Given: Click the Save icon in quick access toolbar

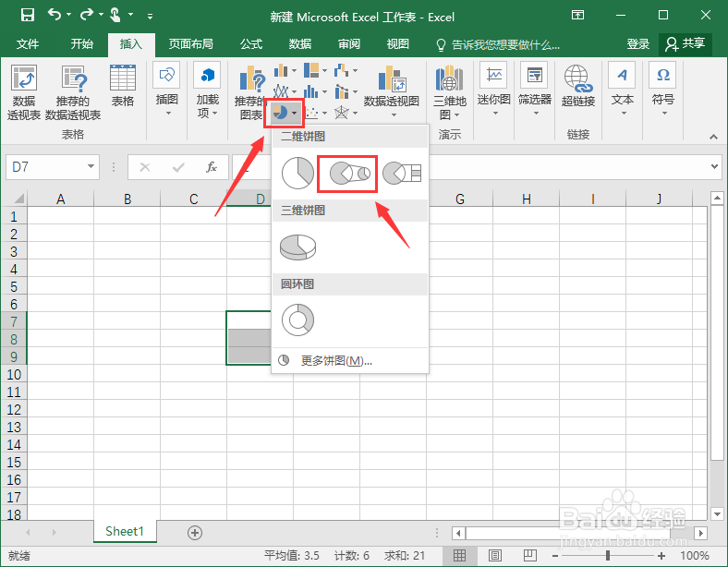Looking at the screenshot, I should (x=28, y=16).
